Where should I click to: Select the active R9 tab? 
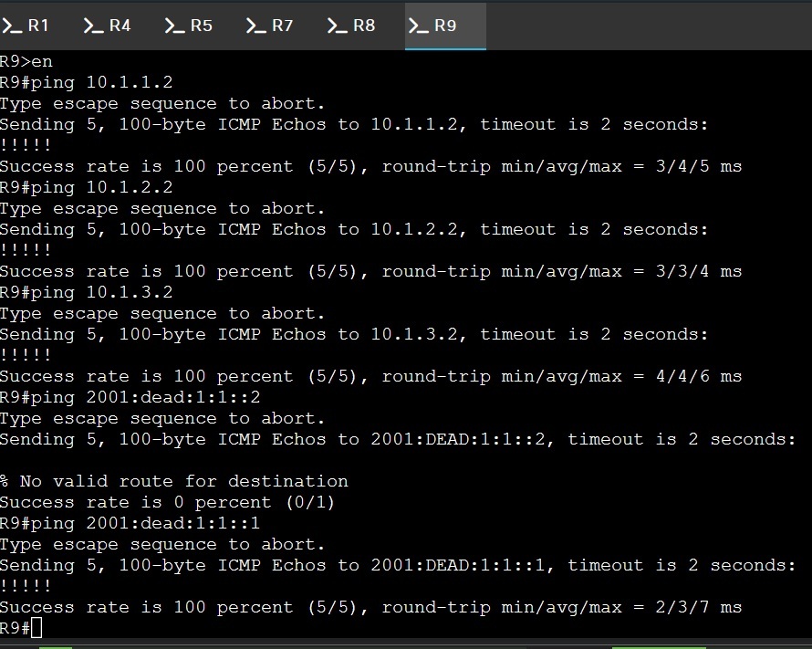(x=445, y=26)
